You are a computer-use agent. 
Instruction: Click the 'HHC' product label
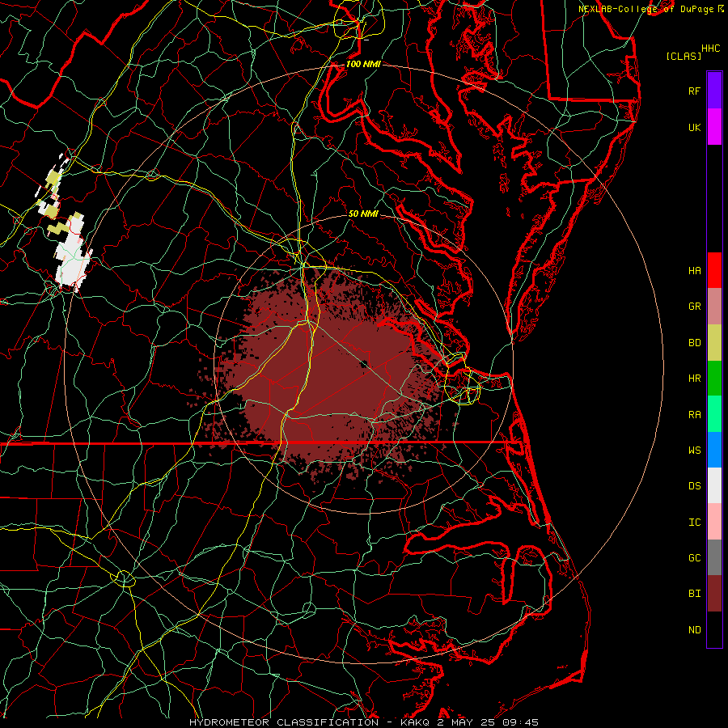click(711, 49)
